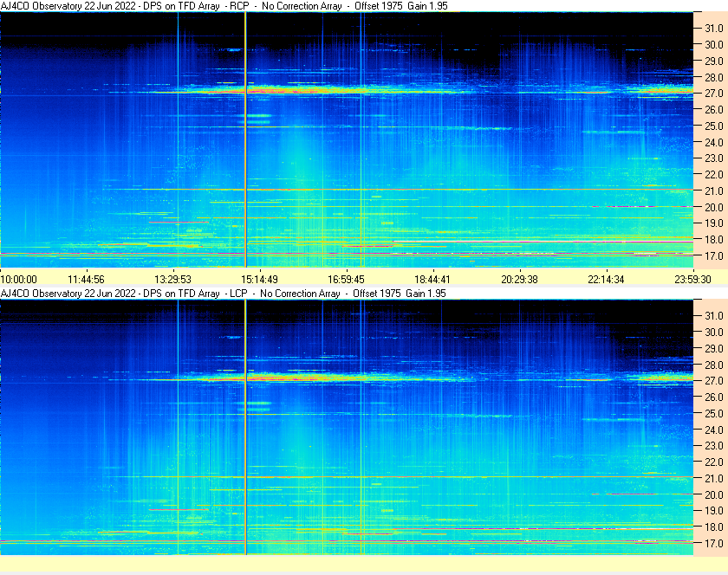Click the 19.0 frequency label on RCP plot
This screenshot has height=575, width=728.
(714, 223)
